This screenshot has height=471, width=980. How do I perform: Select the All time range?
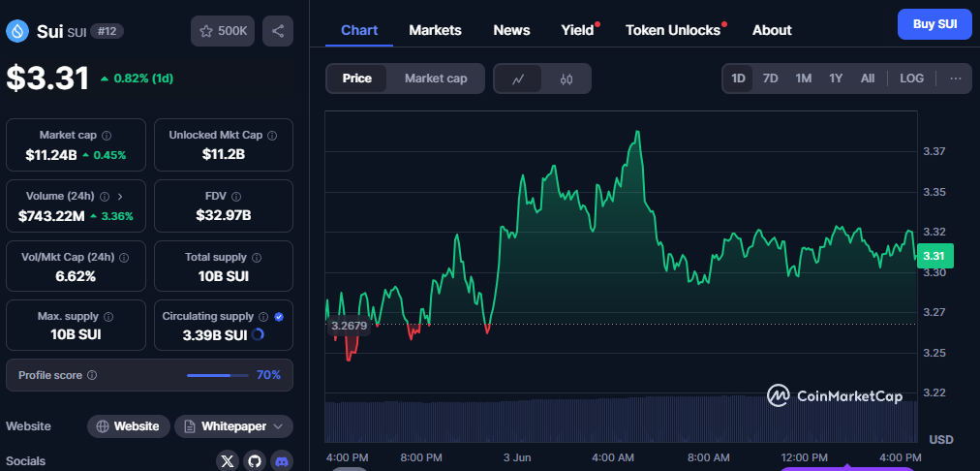868,78
